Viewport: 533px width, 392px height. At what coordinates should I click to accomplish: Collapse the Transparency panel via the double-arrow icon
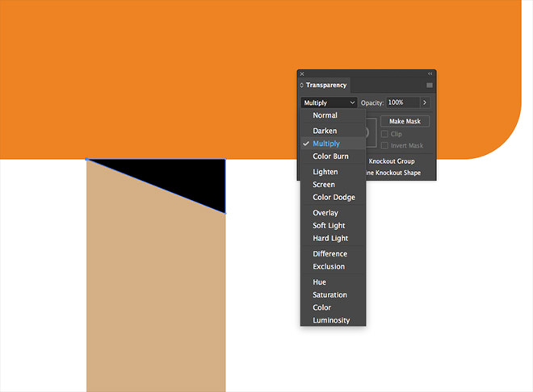tap(430, 73)
